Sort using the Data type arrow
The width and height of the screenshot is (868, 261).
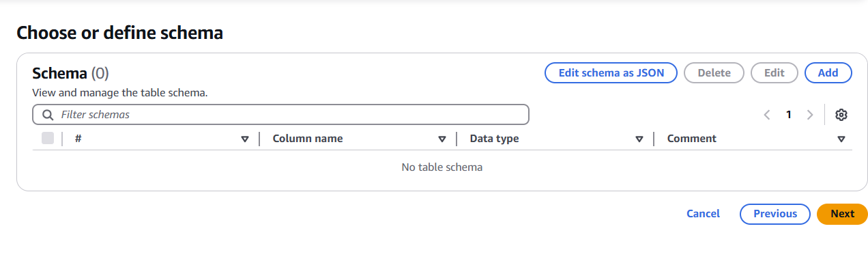point(639,139)
